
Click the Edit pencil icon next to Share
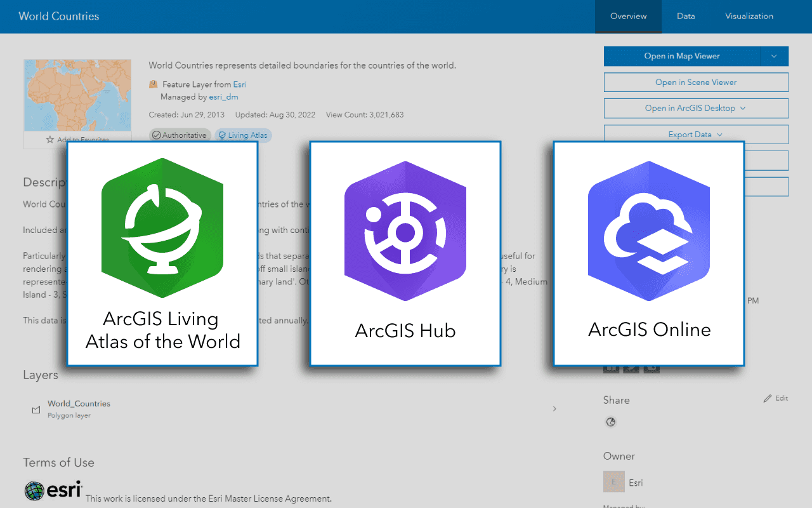point(768,398)
